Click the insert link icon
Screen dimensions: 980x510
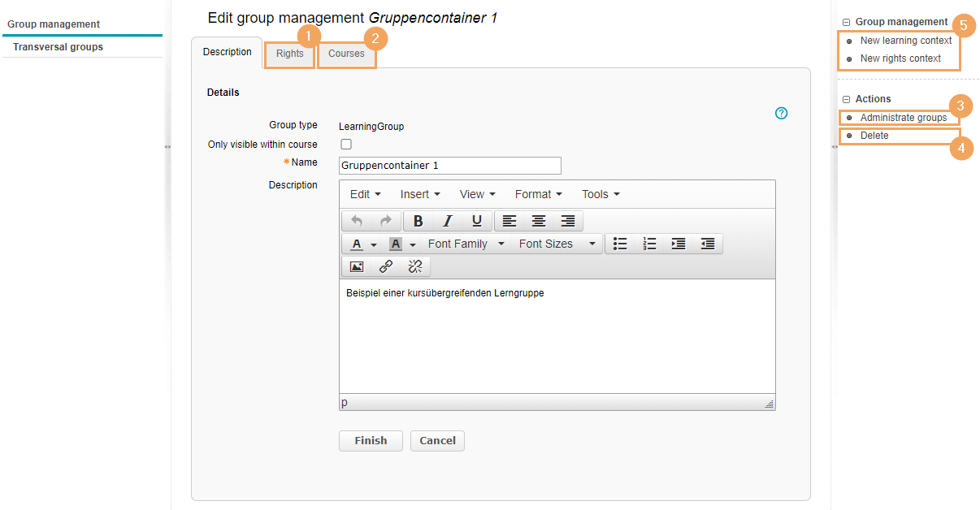pos(386,266)
